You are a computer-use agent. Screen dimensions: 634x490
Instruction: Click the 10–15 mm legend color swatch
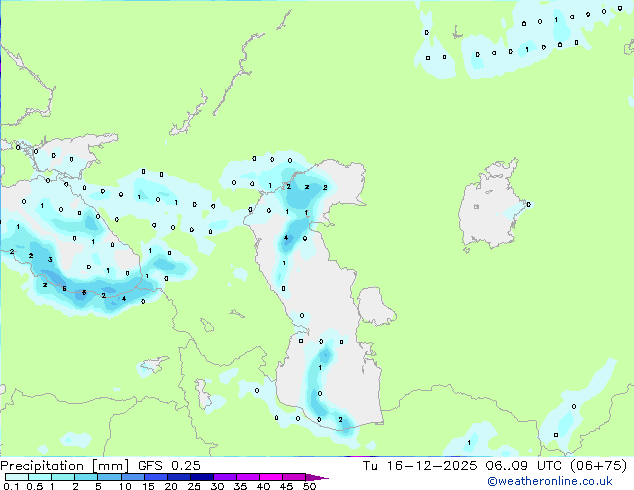[x=132, y=477]
